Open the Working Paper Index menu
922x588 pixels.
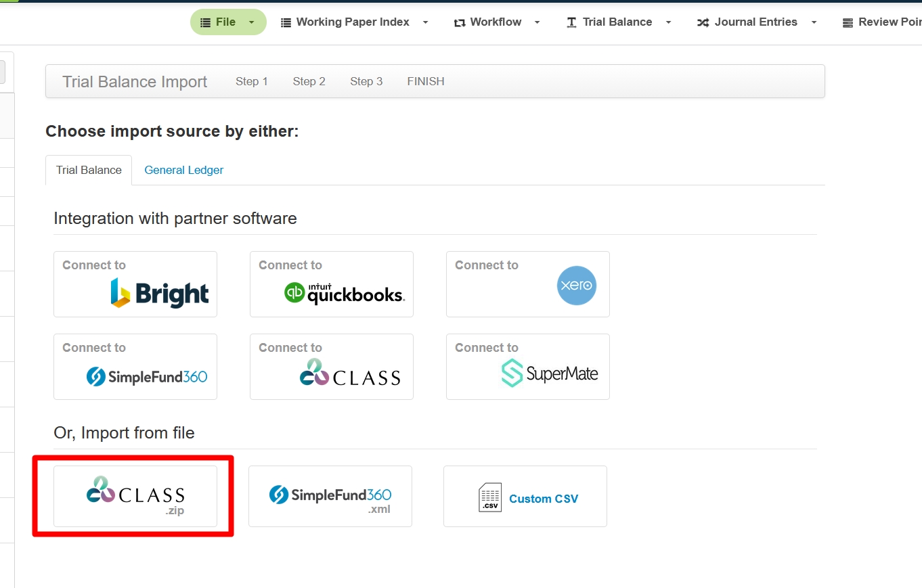click(355, 22)
